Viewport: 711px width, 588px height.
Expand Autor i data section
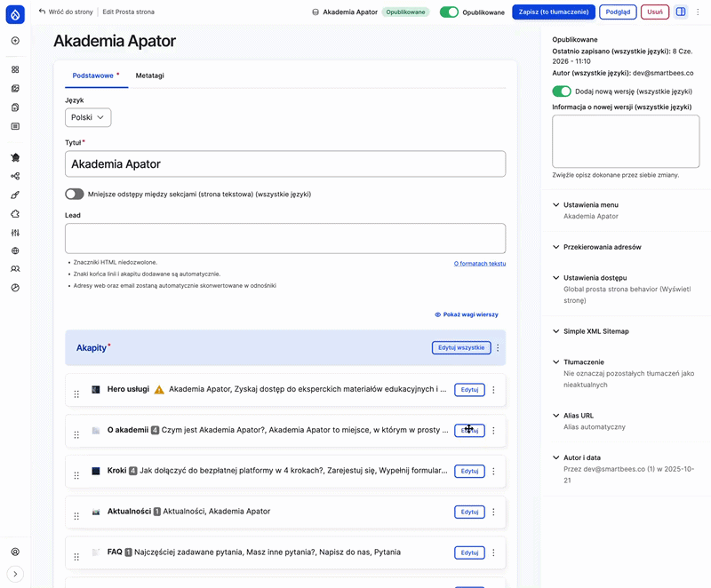coord(582,457)
